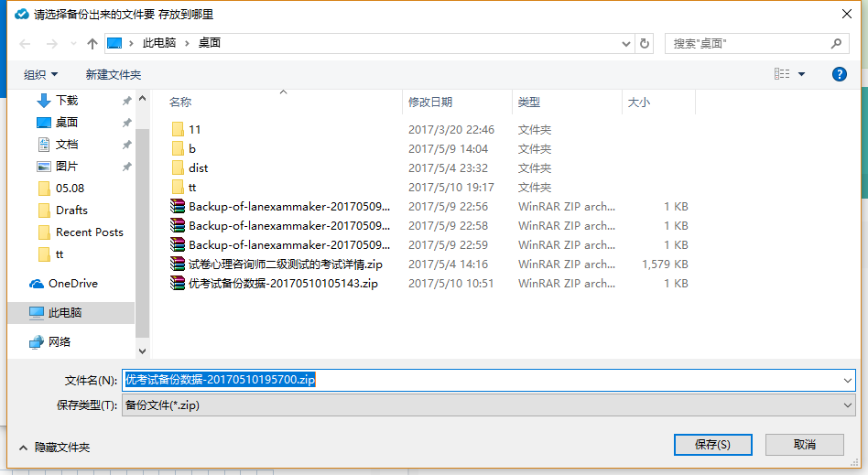Open 下载 in quick access

coord(67,100)
